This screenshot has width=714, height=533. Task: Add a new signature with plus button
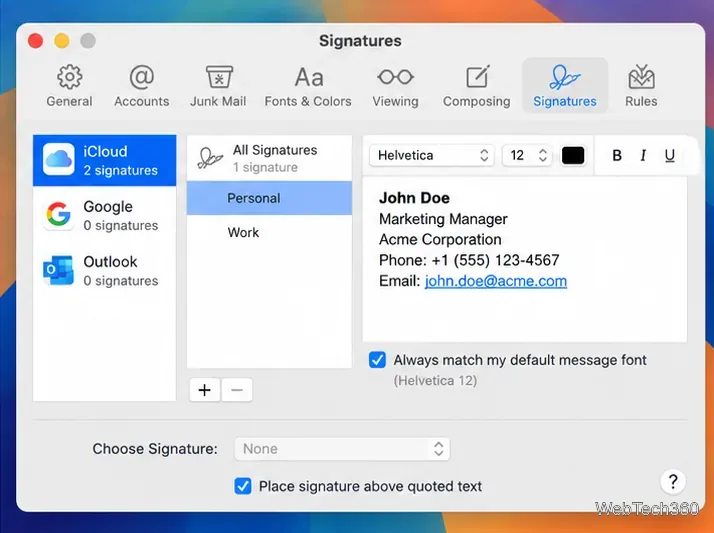point(204,390)
